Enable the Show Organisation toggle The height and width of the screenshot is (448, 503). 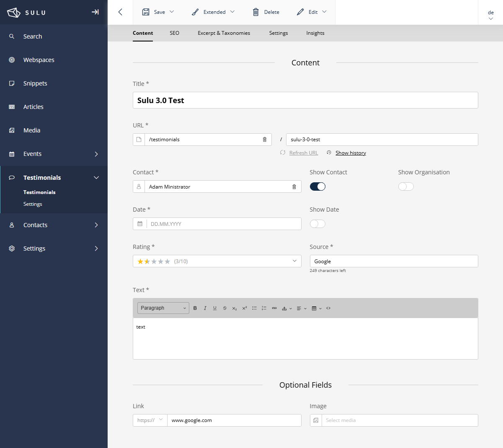pyautogui.click(x=406, y=186)
